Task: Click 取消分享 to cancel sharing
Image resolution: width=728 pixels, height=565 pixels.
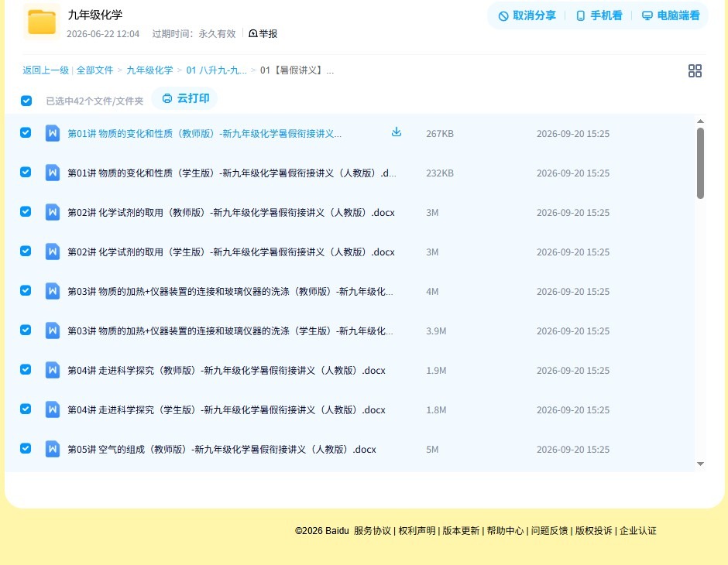Action: 527,15
